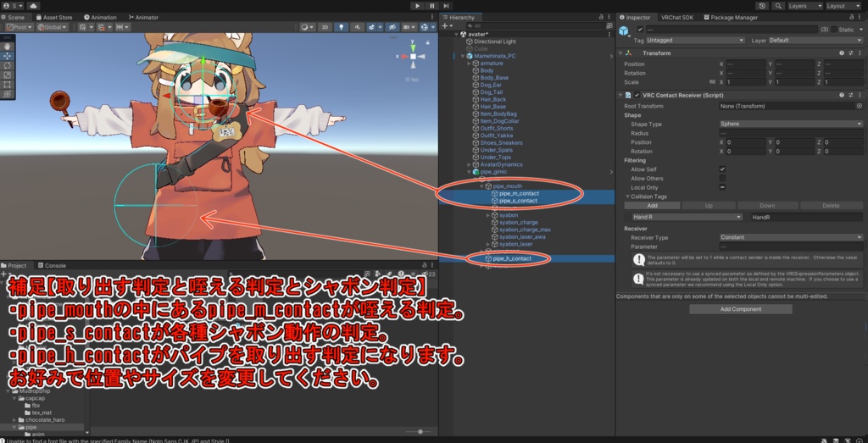
Task: Select the Transform tool in Scene toolbar
Action: [x=7, y=94]
